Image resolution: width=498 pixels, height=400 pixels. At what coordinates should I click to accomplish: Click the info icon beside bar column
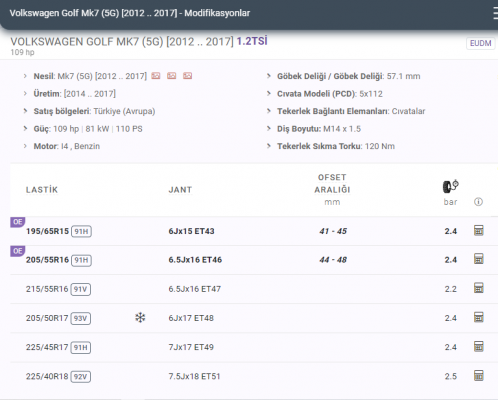pyautogui.click(x=478, y=202)
